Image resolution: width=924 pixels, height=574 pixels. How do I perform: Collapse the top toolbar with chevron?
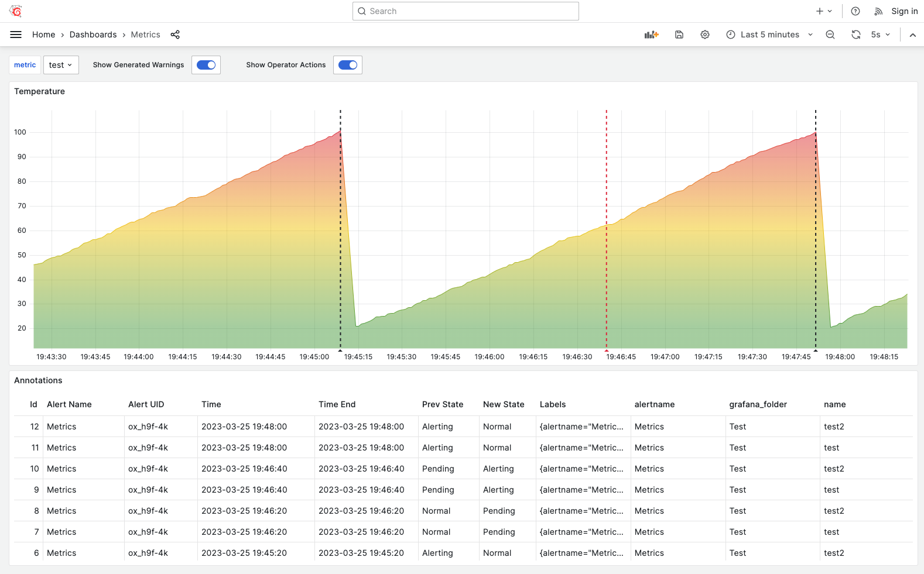pyautogui.click(x=913, y=35)
